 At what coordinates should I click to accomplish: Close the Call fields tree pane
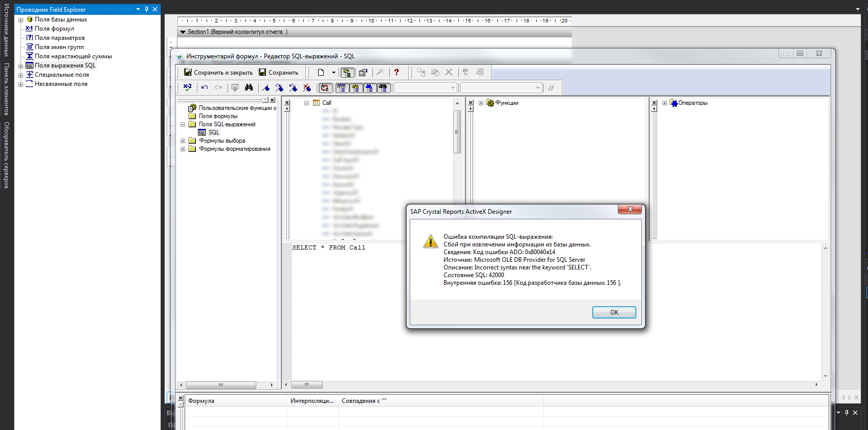(x=287, y=103)
